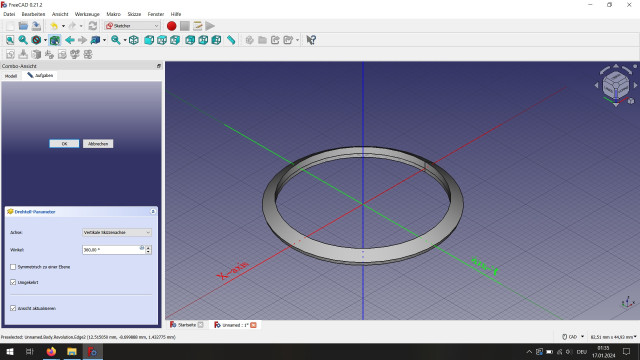Open a file with the folder icon
The width and height of the screenshot is (640, 360).
(x=23, y=26)
